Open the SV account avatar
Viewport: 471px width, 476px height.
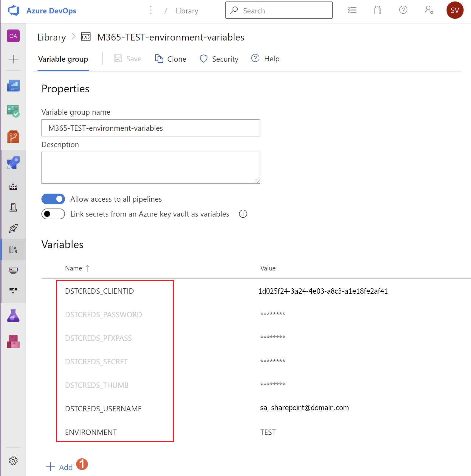coord(455,10)
